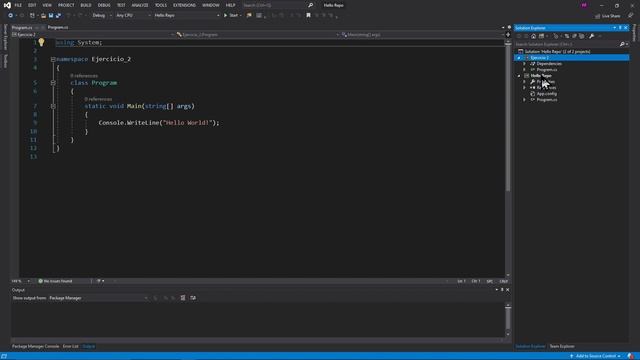Open the Server Explorer side tab
Viewport: 640px width, 360px height.
(5, 37)
